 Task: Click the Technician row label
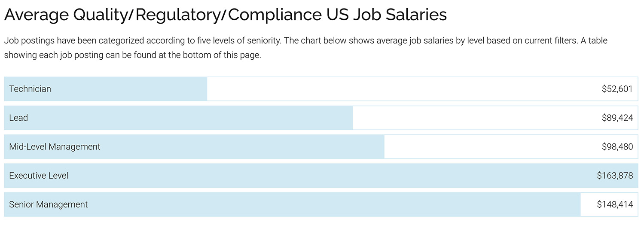30,89
